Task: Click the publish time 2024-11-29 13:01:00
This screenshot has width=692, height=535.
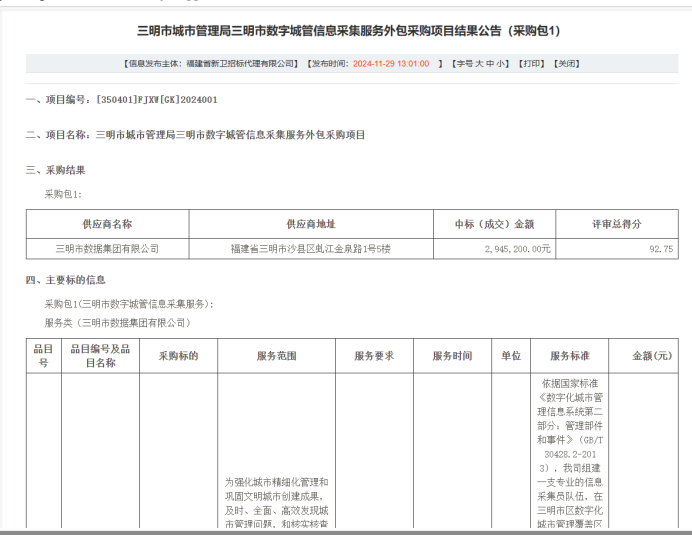Action: pyautogui.click(x=391, y=63)
